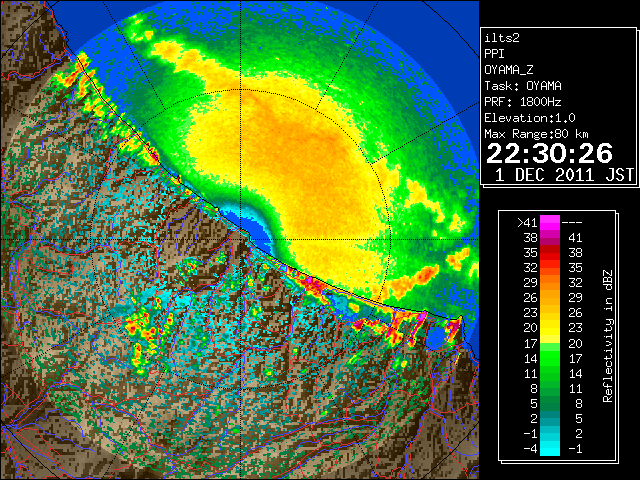Image resolution: width=640 pixels, height=480 pixels.
Task: Pick the cyan swatch beside '-4'
Action: 550,449
